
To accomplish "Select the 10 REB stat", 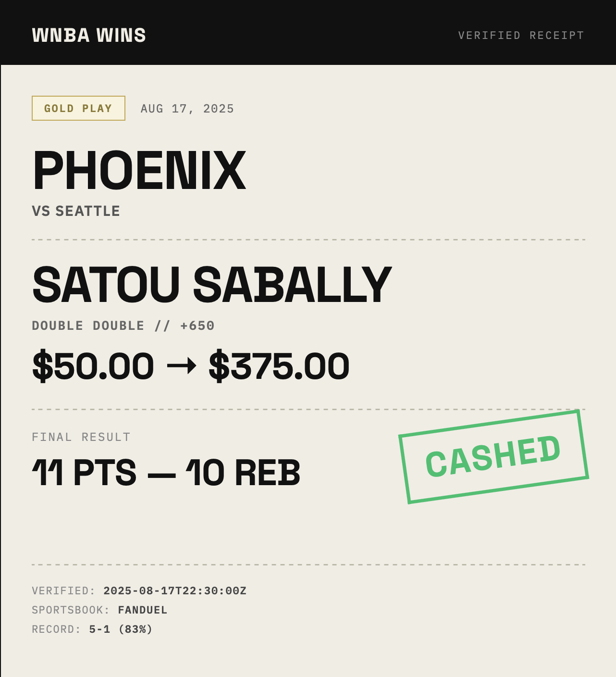I will pyautogui.click(x=243, y=473).
